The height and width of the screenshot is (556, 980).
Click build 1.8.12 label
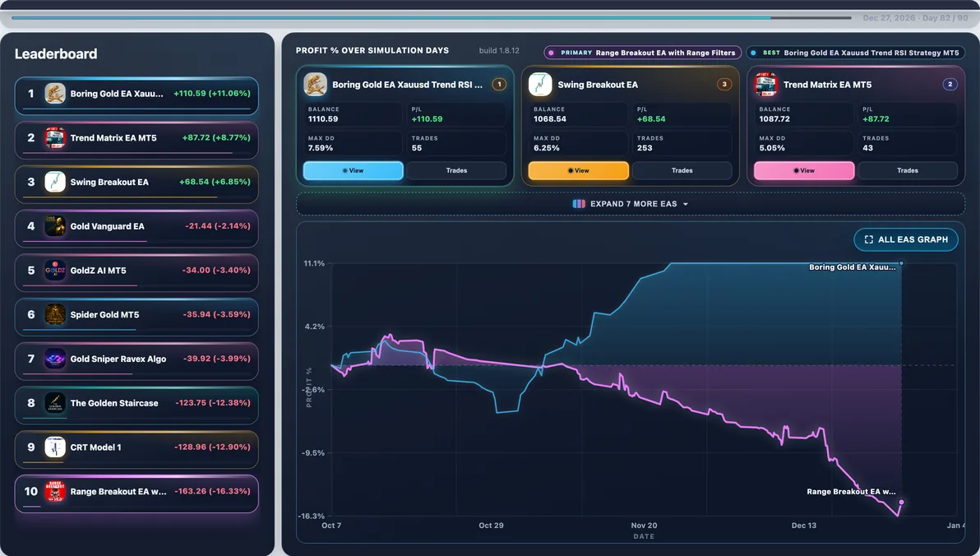pyautogui.click(x=499, y=51)
